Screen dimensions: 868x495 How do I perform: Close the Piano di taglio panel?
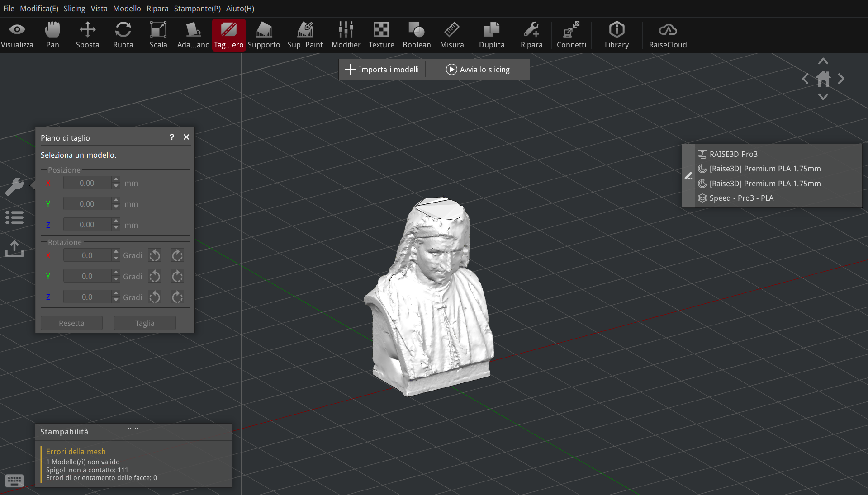click(x=186, y=137)
